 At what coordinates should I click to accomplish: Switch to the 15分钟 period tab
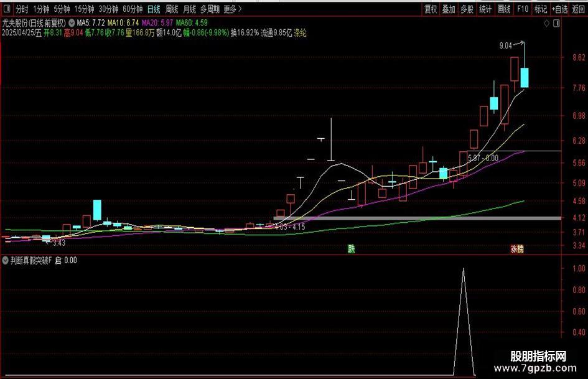tap(84, 9)
